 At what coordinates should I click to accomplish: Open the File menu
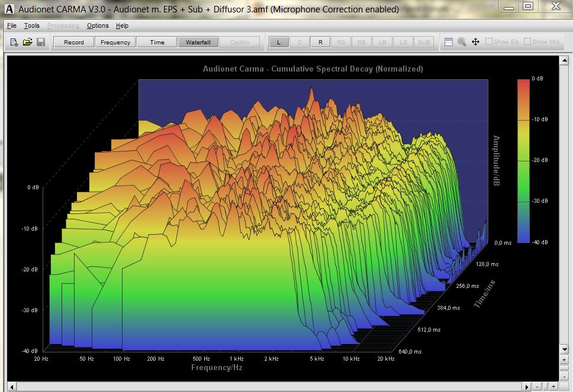12,26
